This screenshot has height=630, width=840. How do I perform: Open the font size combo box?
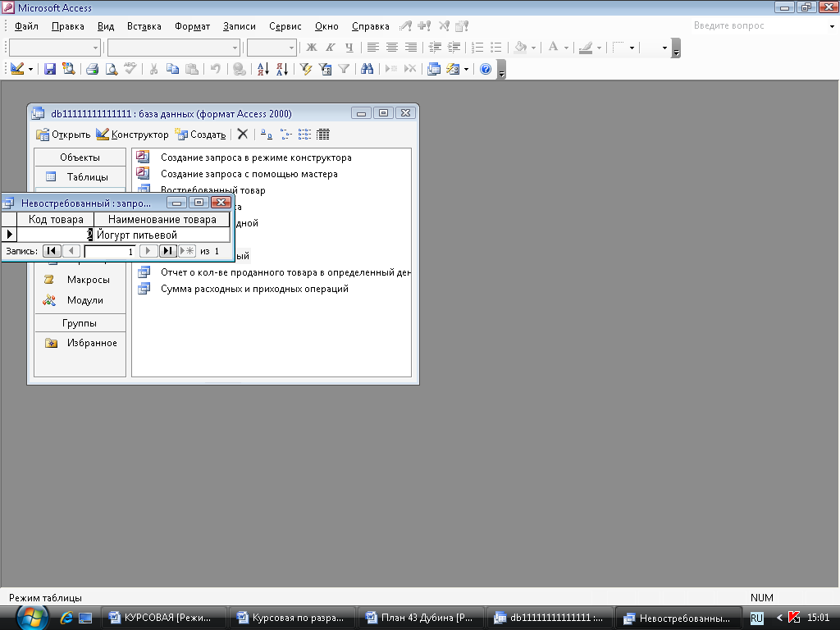point(272,48)
